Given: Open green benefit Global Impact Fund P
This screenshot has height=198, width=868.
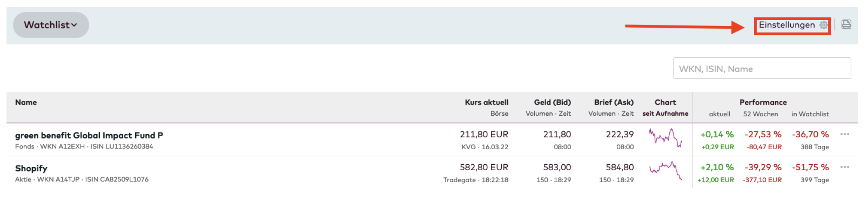Looking at the screenshot, I should coord(89,135).
